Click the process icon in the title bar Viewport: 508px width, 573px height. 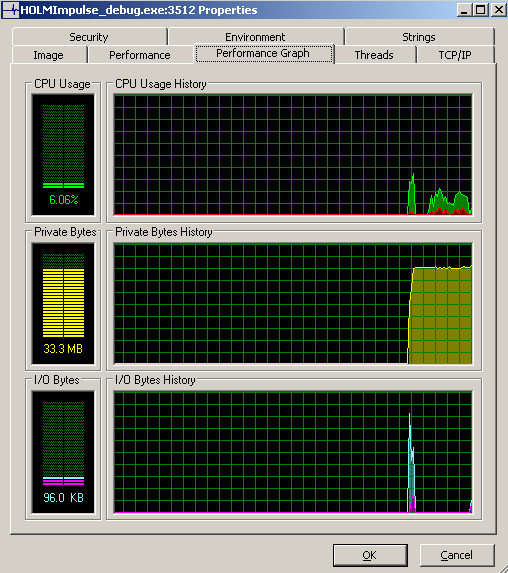(10, 10)
